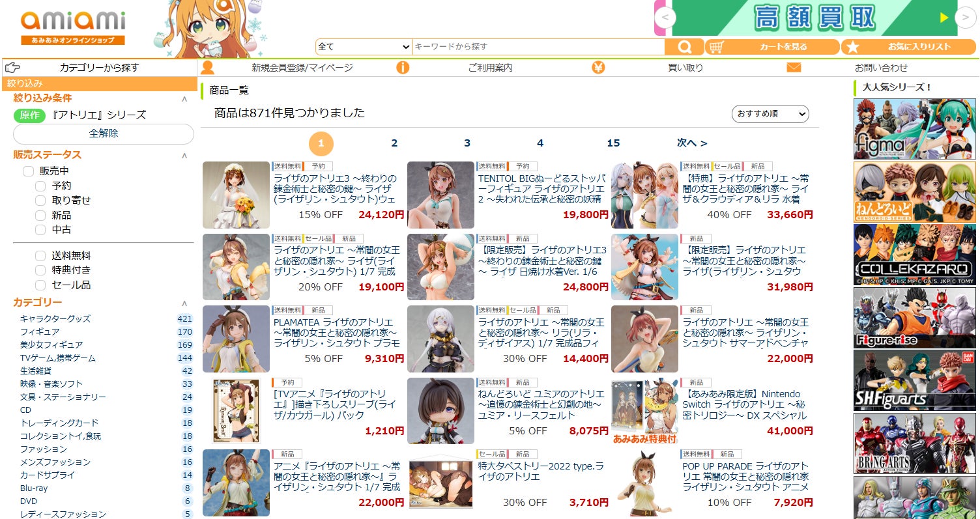This screenshot has height=519, width=980.
Task: Open ご利用案内 menu item
Action: click(x=491, y=68)
